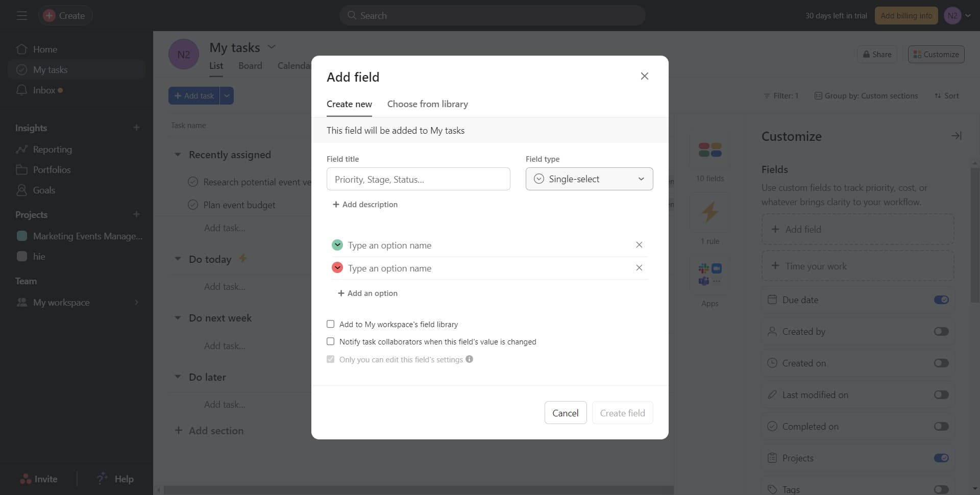Collapse the Customize panel arrow icon

click(956, 136)
